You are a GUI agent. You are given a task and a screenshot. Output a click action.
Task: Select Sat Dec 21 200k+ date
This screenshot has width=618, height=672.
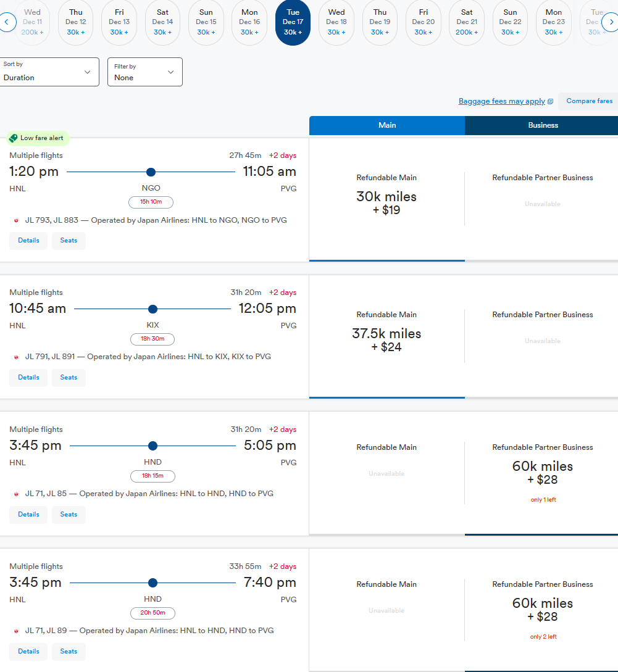(x=467, y=23)
